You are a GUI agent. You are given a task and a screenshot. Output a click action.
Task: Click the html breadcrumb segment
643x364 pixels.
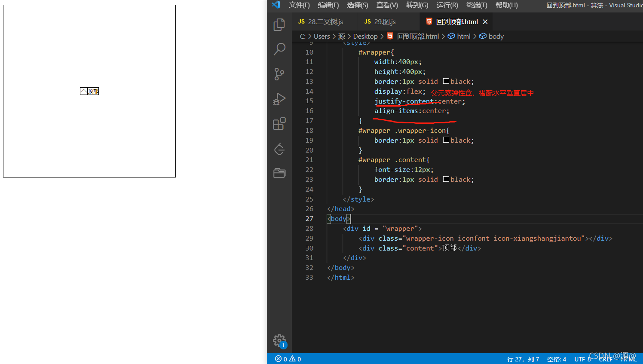tap(464, 36)
